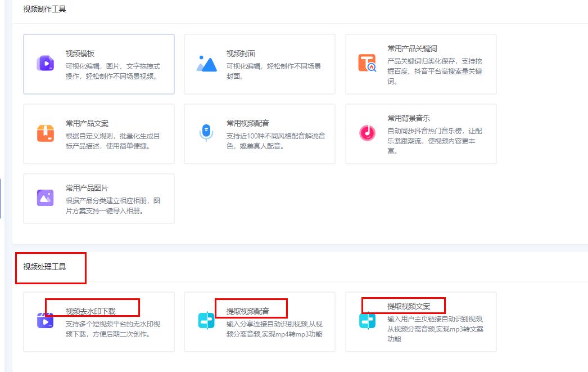The height and width of the screenshot is (372, 588).
Task: Click the 视频去水印下载 video icon
Action: click(x=45, y=322)
